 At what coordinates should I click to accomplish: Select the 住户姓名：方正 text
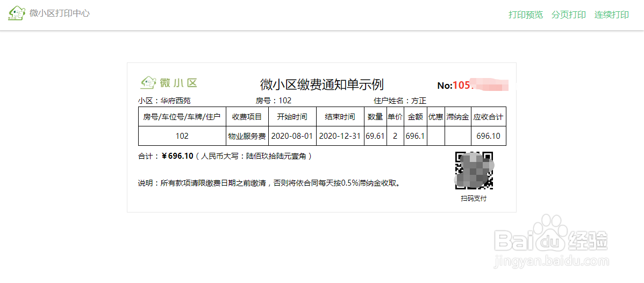pyautogui.click(x=400, y=101)
